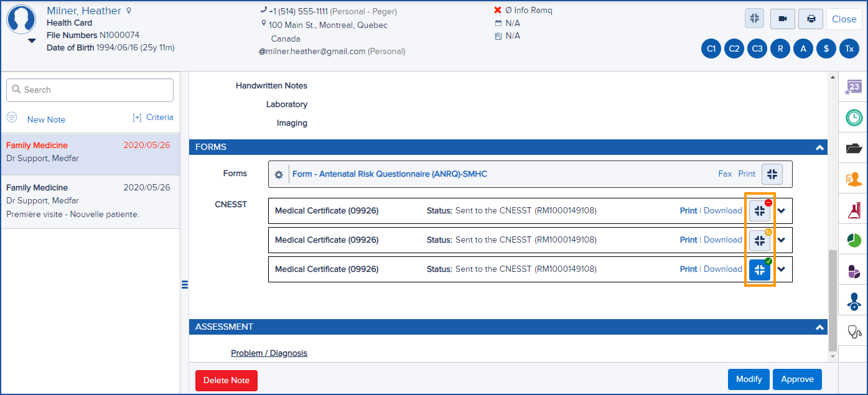Click the gear icon beside the ANRQ form
This screenshot has height=395, width=868.
[278, 174]
